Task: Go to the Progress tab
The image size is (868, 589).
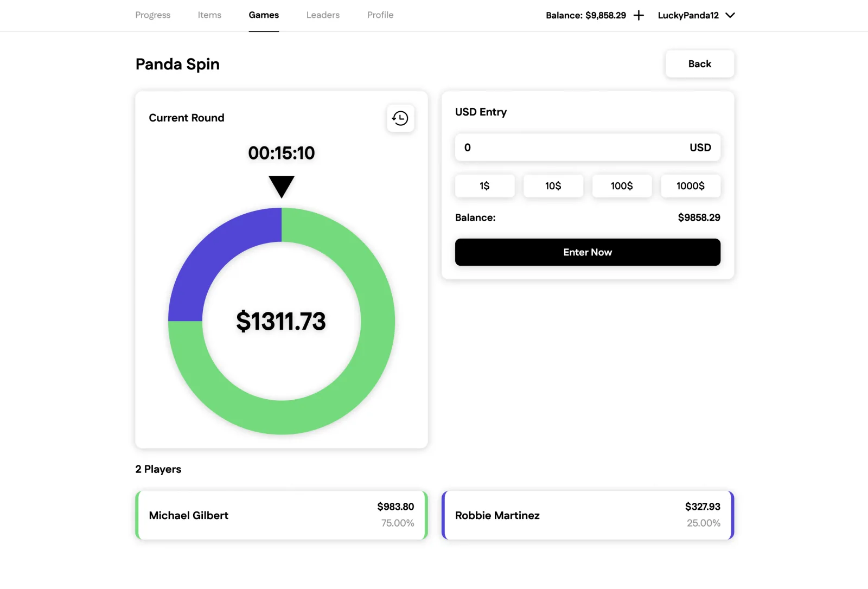Action: pyautogui.click(x=153, y=15)
